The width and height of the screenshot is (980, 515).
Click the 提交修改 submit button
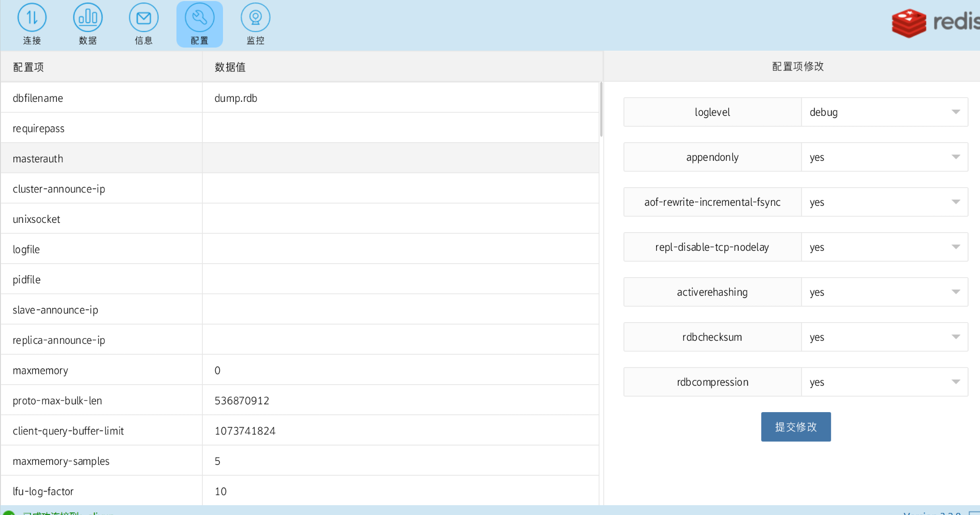tap(795, 427)
